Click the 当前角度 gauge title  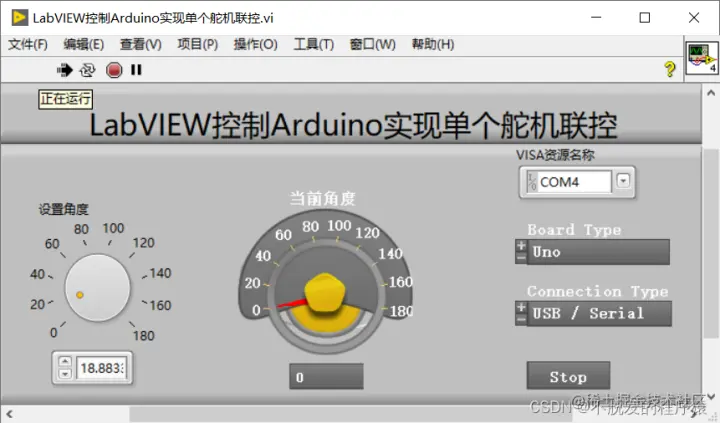tap(323, 199)
